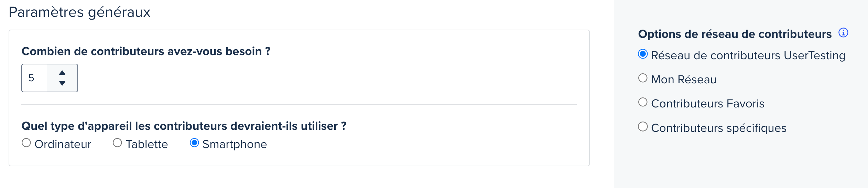Select the Smartphone device radio button
Image resolution: width=868 pixels, height=188 pixels.
(194, 143)
